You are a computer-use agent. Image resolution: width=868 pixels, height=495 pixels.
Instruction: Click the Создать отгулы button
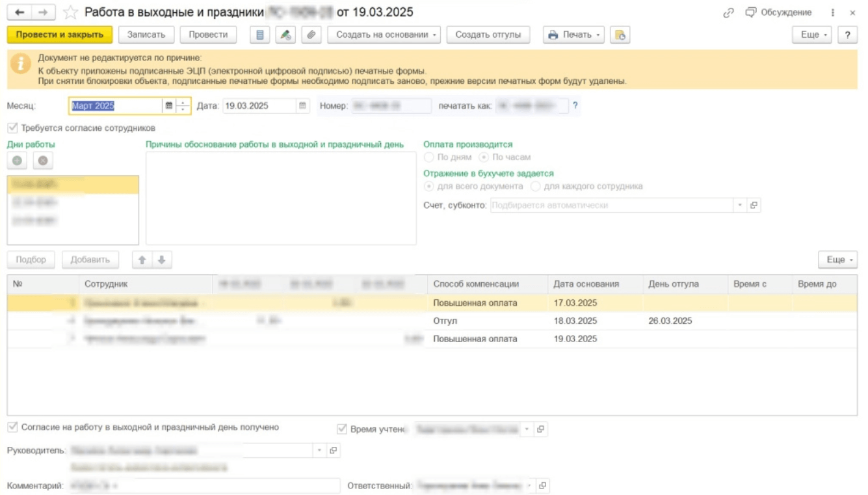point(488,35)
